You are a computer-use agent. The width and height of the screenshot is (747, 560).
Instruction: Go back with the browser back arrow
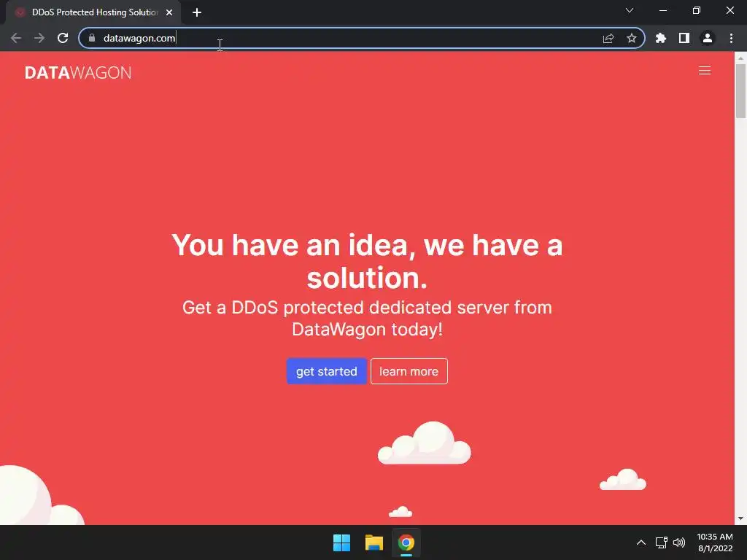tap(16, 38)
